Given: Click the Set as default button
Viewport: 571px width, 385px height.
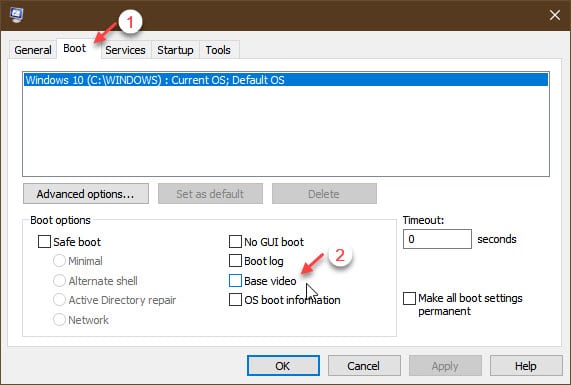Looking at the screenshot, I should tap(210, 194).
